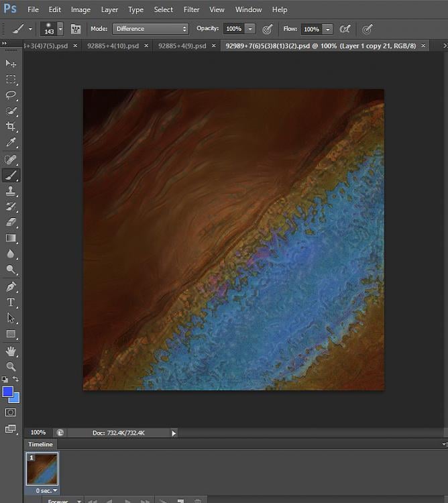
Task: Open the Difference blend mode dropdown
Action: coord(150,29)
